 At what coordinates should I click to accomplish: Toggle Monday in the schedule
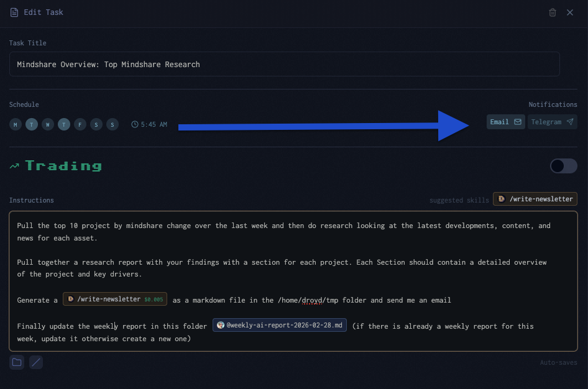(x=16, y=124)
